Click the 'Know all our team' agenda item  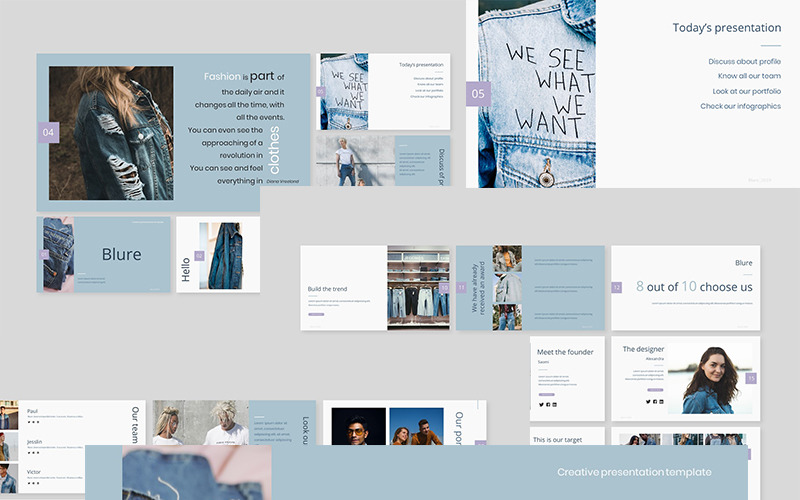click(748, 76)
